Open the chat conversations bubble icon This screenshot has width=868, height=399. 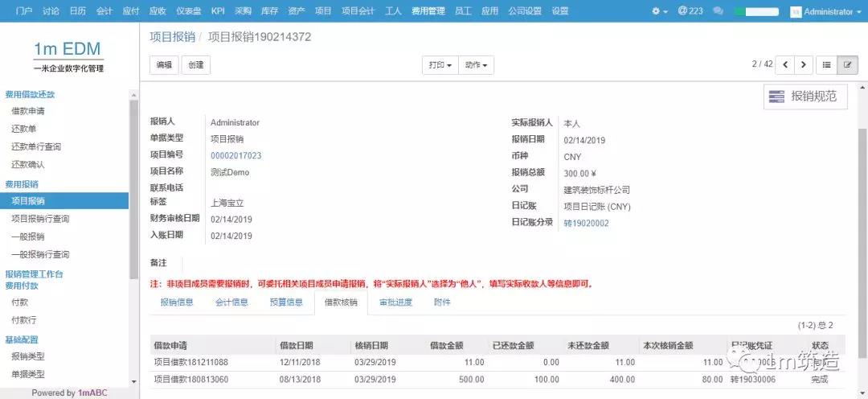click(x=718, y=11)
